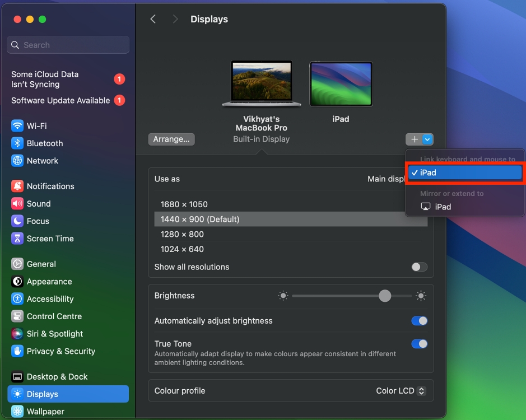Select the Wallpaper icon in sidebar
The width and height of the screenshot is (526, 420).
pyautogui.click(x=17, y=411)
